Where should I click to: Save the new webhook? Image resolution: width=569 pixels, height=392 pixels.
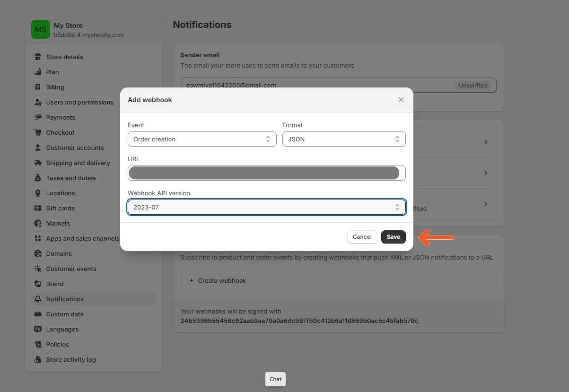tap(393, 236)
